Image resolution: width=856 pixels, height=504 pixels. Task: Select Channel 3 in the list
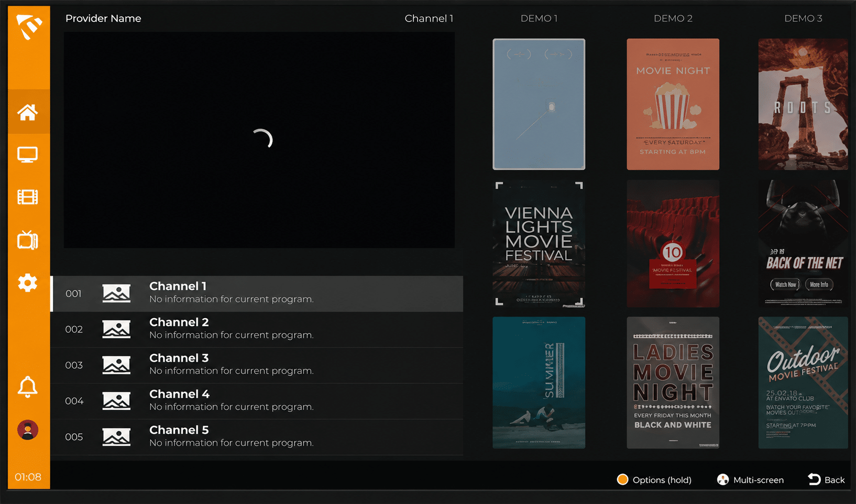coord(257,365)
